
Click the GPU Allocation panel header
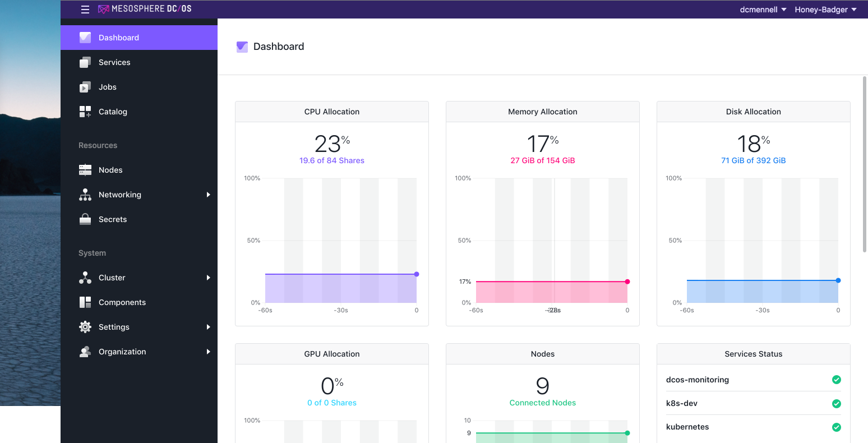332,354
